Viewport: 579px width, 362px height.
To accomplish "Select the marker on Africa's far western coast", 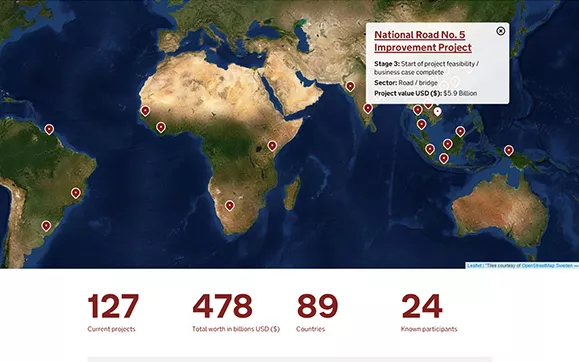I will point(145,111).
